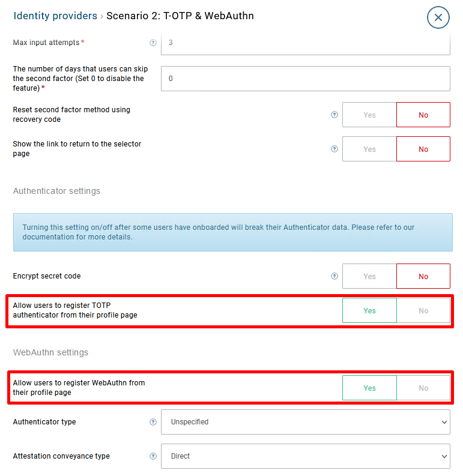Click help icon beside Authenticator type
The width and height of the screenshot is (463, 476).
coord(153,422)
